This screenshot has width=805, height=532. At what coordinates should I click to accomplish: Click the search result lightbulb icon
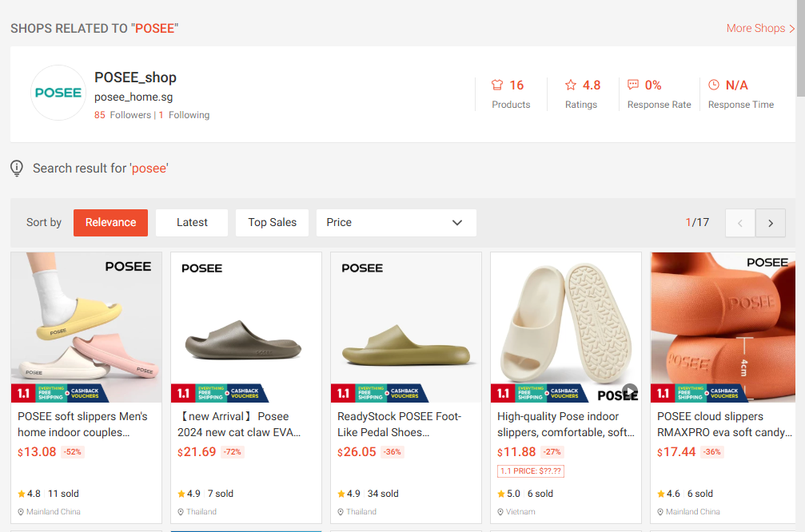[17, 169]
